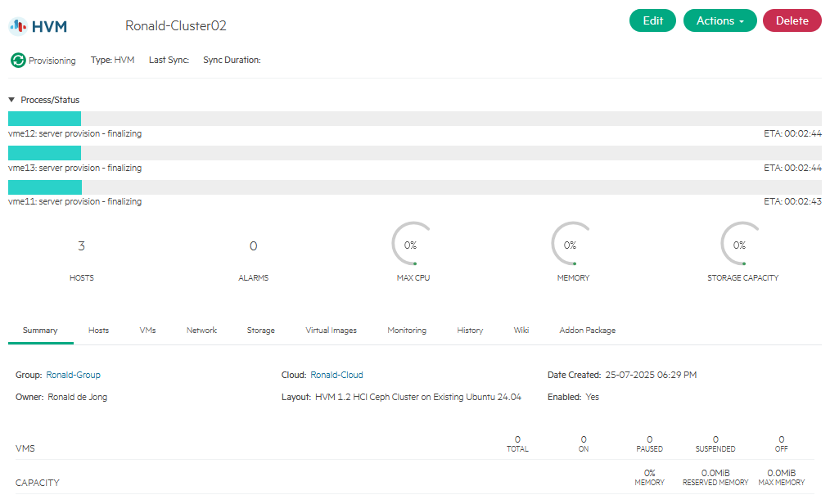The image size is (830, 504).
Task: Click the HVM logo icon
Action: tap(18, 26)
